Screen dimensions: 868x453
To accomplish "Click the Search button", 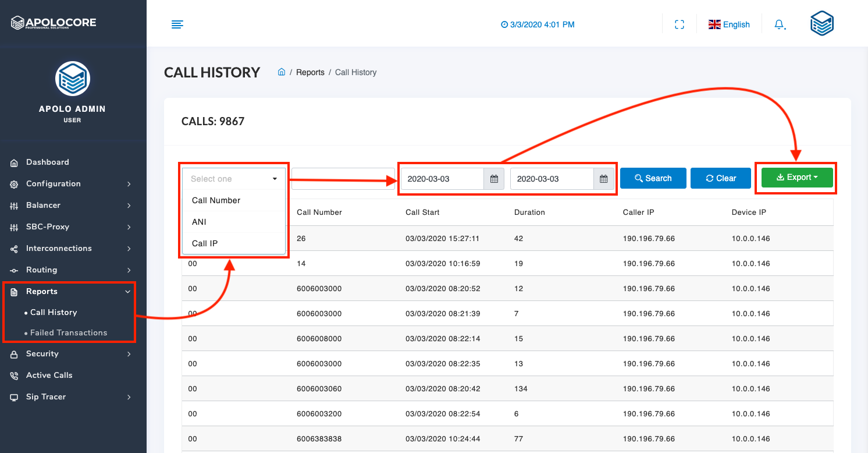I will point(653,178).
